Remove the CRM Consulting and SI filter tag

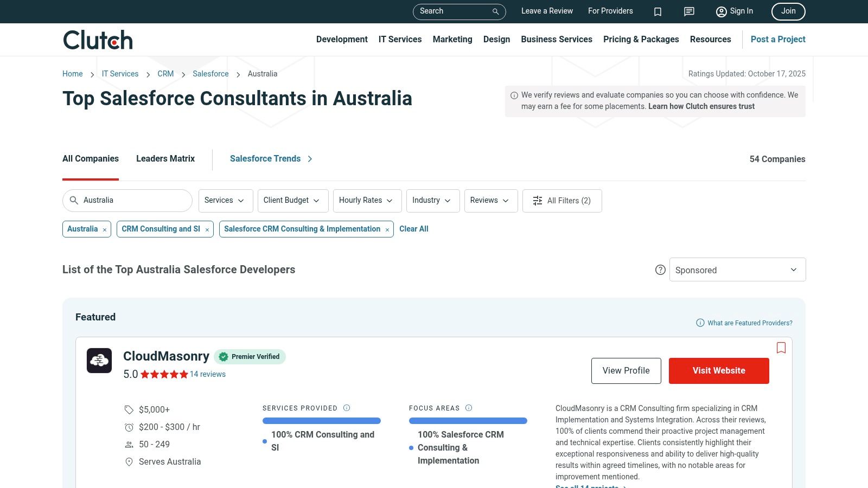click(x=207, y=229)
